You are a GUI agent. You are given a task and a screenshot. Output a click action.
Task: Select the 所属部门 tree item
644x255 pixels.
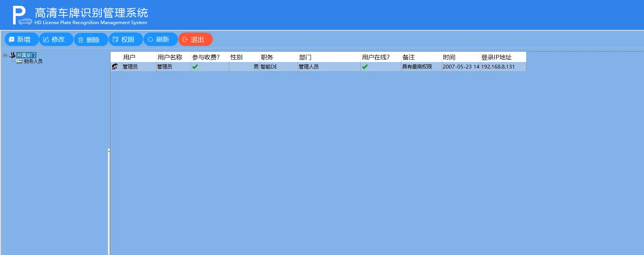click(26, 55)
